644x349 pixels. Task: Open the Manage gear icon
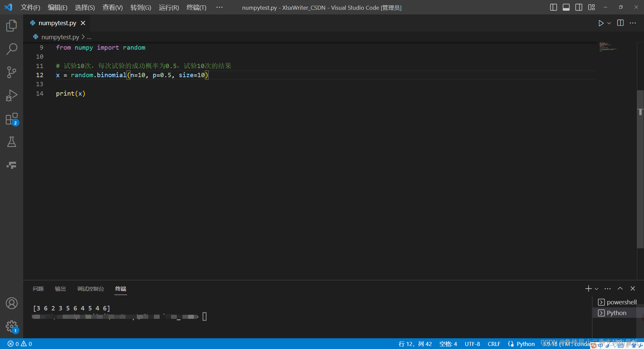[11, 327]
